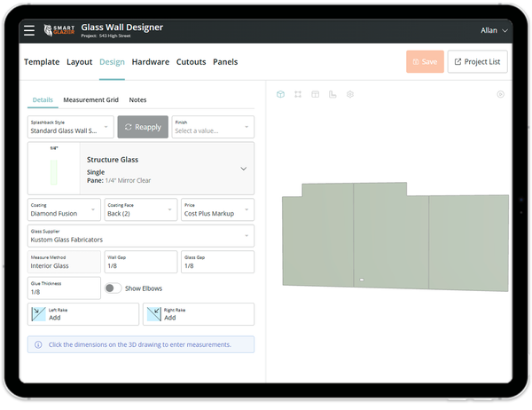Open the hamburger menu
The height and width of the screenshot is (410, 532).
[29, 30]
